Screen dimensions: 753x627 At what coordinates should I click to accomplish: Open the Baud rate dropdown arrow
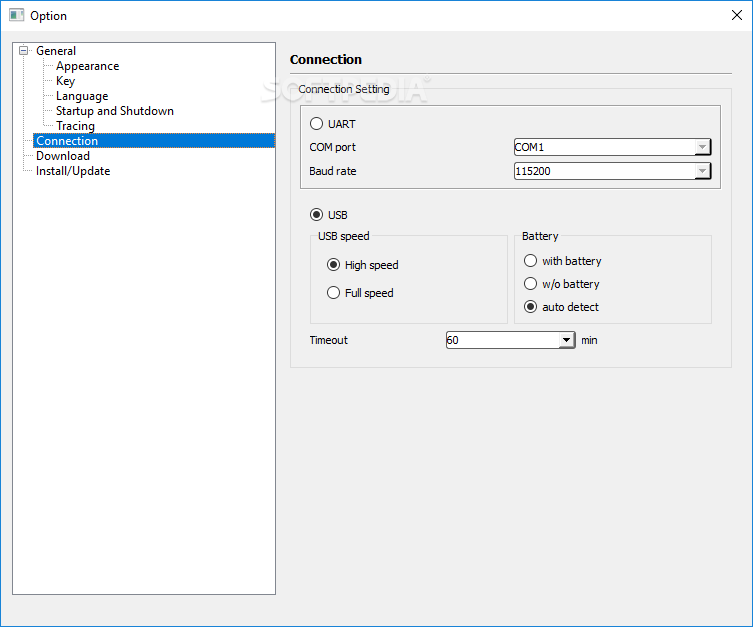click(x=703, y=171)
